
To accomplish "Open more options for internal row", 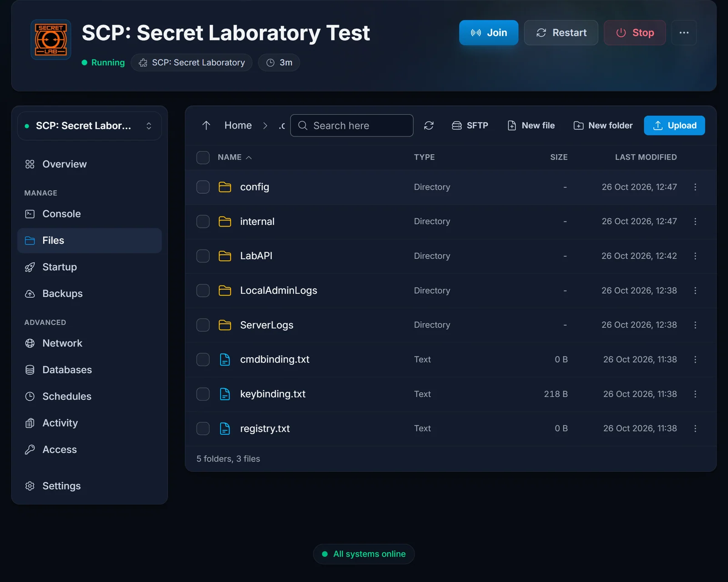I will pos(695,221).
